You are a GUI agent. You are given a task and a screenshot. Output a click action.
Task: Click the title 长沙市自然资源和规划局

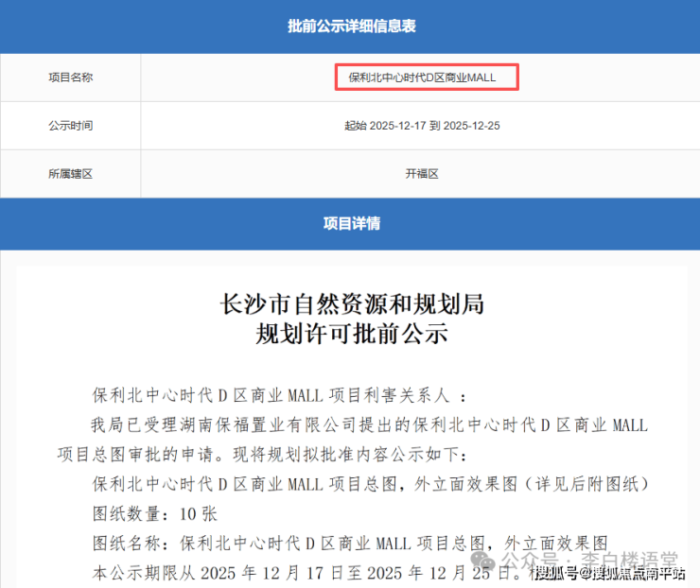click(x=352, y=304)
